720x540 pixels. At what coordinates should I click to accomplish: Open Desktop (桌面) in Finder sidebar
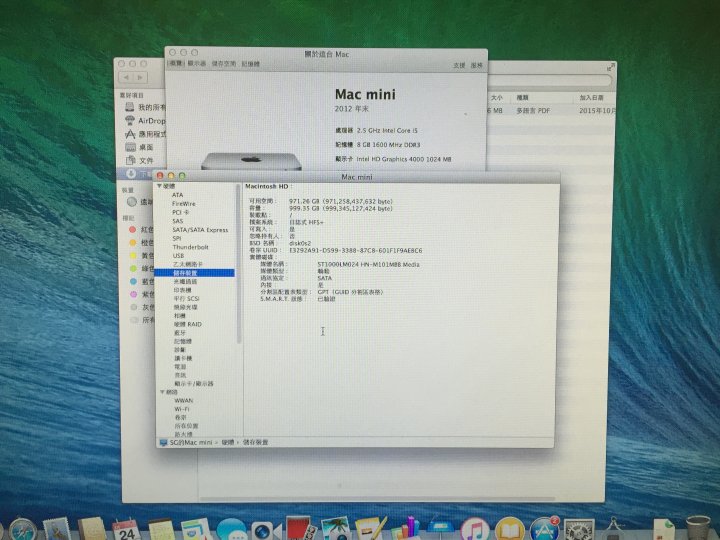point(139,147)
